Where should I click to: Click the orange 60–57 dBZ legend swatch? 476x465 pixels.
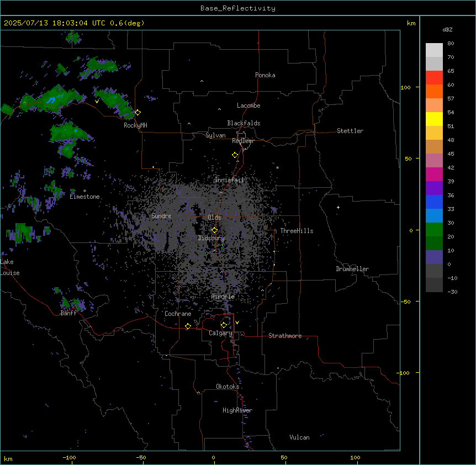434,91
